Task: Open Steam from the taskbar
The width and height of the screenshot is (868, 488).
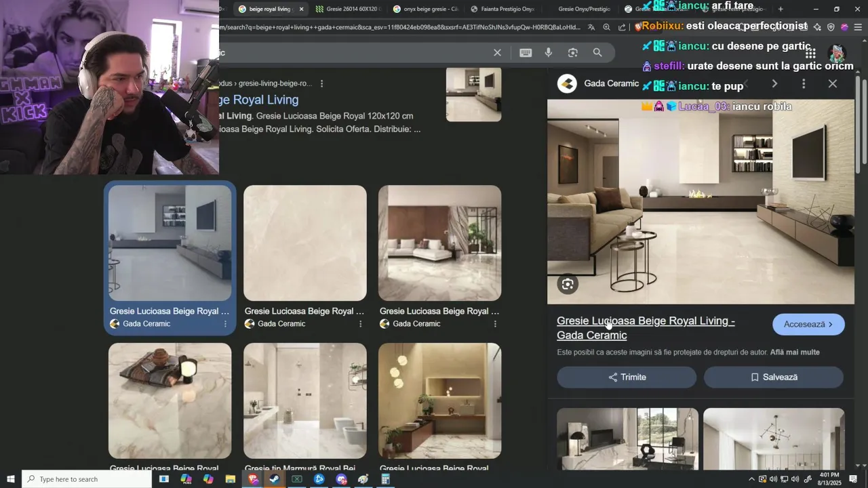Action: tap(274, 479)
